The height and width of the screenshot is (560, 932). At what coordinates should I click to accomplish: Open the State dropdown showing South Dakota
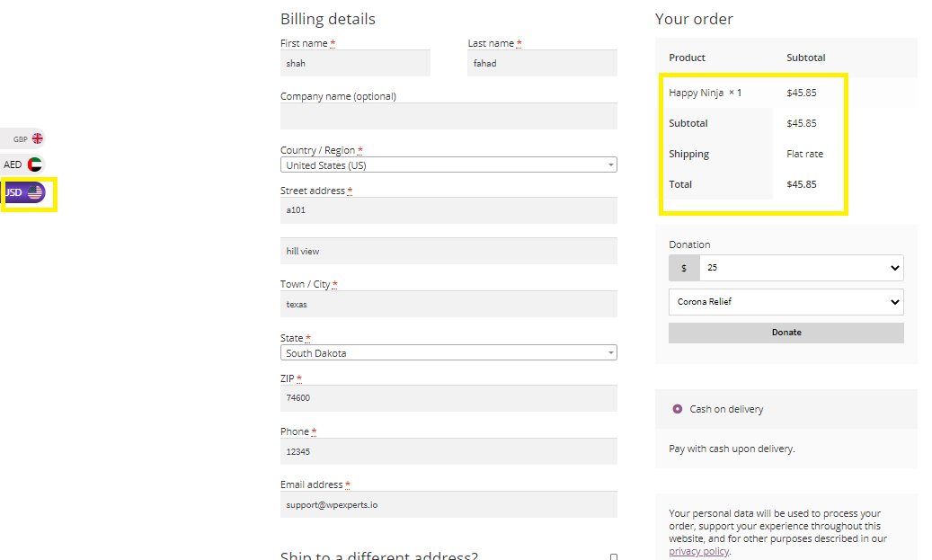448,352
